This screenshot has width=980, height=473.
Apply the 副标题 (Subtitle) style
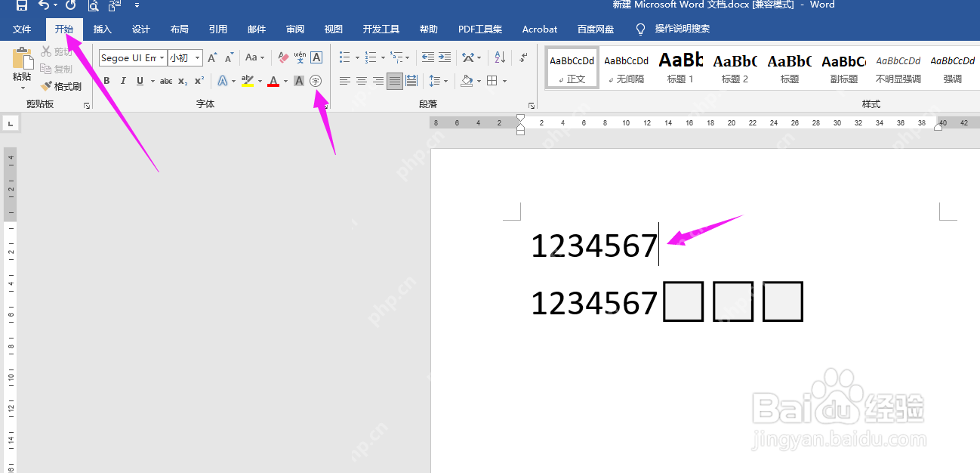coord(843,67)
